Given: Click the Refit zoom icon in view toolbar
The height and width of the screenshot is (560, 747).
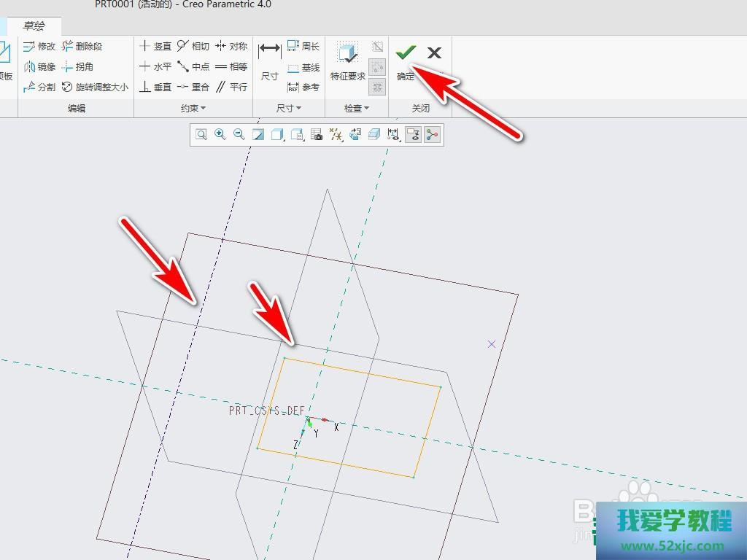Looking at the screenshot, I should point(201,134).
